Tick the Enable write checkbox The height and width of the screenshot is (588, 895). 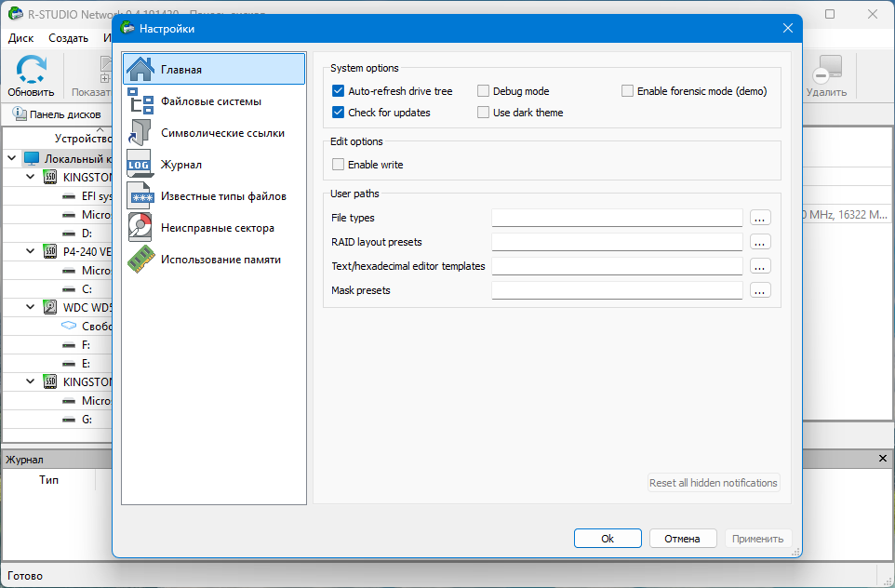tap(338, 165)
